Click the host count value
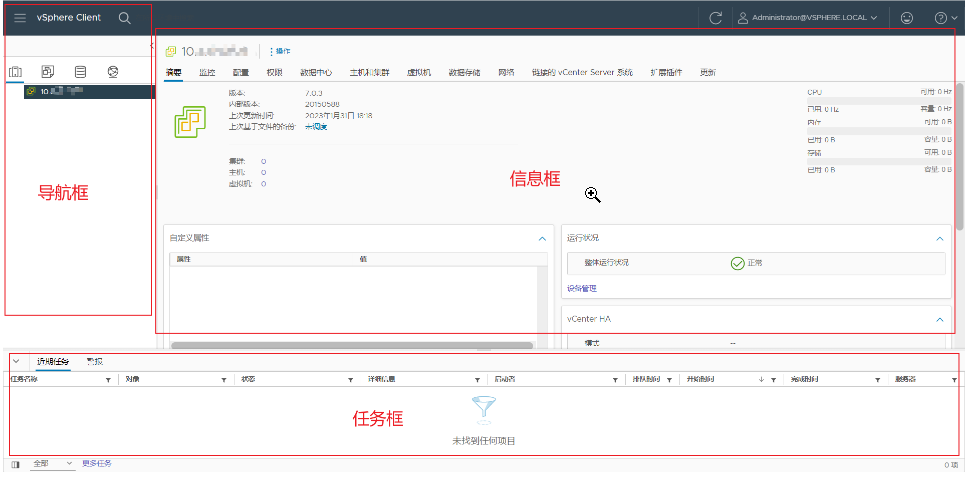Image resolution: width=970 pixels, height=478 pixels. (x=264, y=172)
